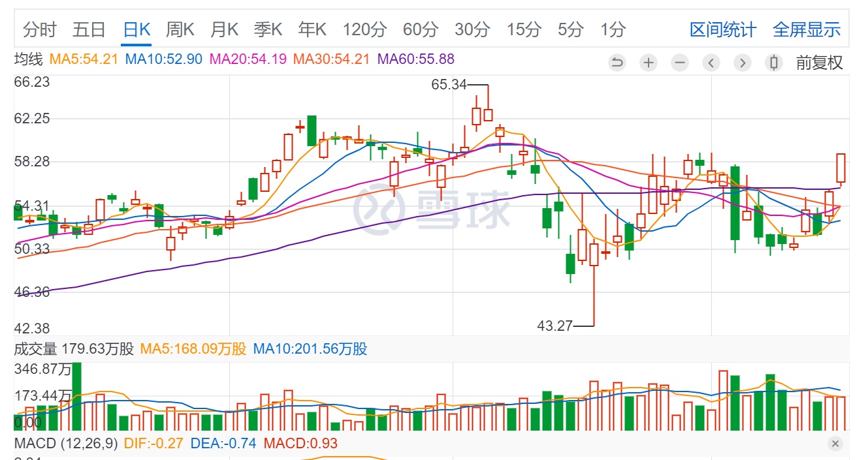
Task: Zoom in the chart with plus icon
Action: pos(648,63)
